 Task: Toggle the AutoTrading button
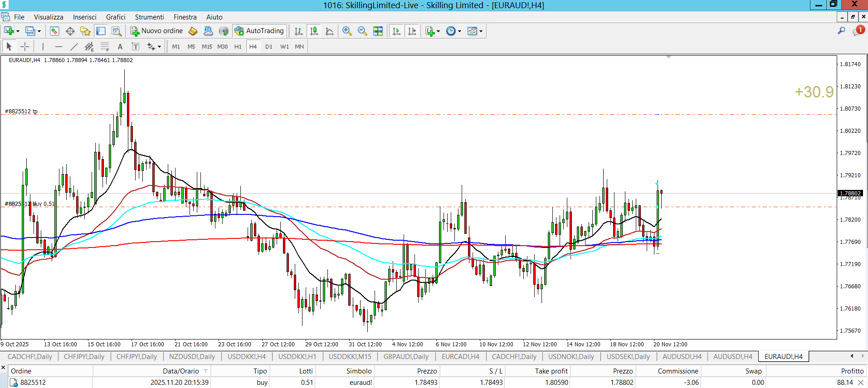pos(259,31)
